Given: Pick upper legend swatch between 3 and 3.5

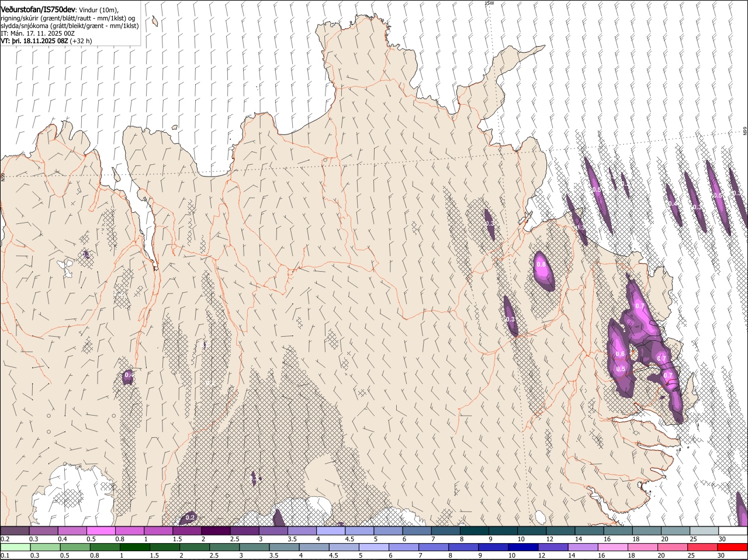Looking at the screenshot, I should 273,531.
